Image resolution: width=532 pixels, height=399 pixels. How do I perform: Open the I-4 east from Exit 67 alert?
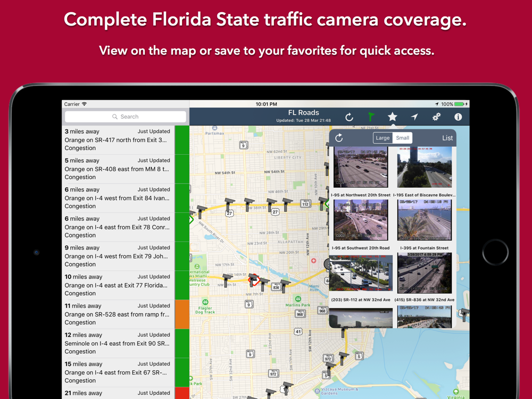tap(119, 372)
